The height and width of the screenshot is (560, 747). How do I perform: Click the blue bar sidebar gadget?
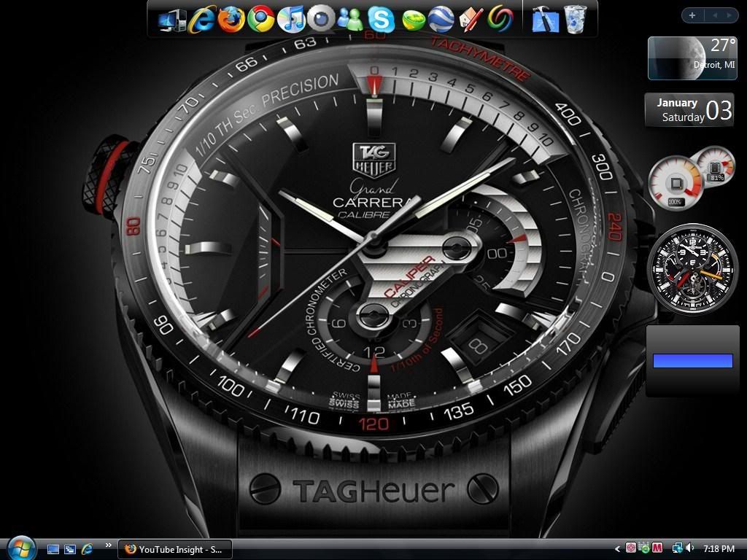tap(693, 361)
